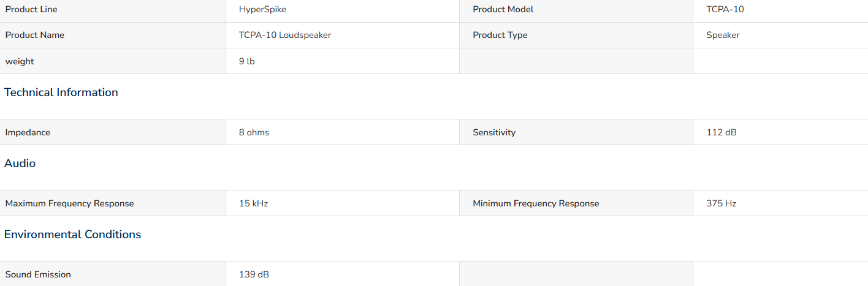This screenshot has width=868, height=286.
Task: Click the 112 dB sensitivity value
Action: [721, 132]
